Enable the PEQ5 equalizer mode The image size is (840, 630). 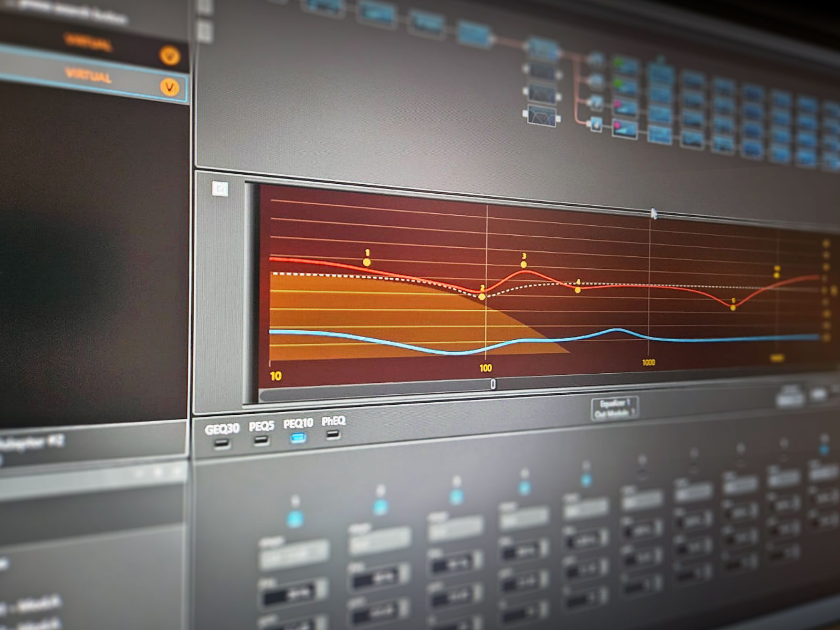[261, 440]
